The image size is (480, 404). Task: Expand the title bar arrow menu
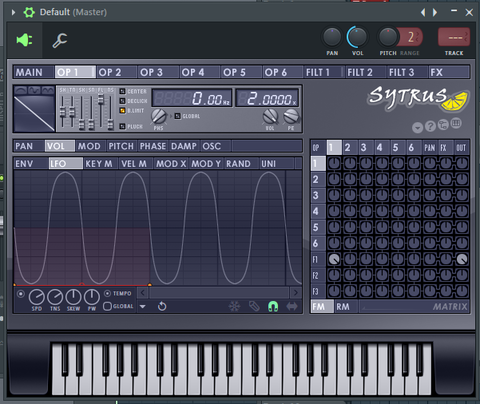pos(13,12)
